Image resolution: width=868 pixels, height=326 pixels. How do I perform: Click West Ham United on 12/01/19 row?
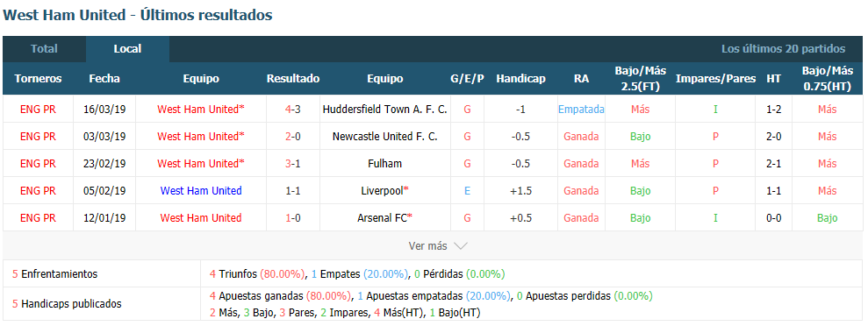point(201,217)
